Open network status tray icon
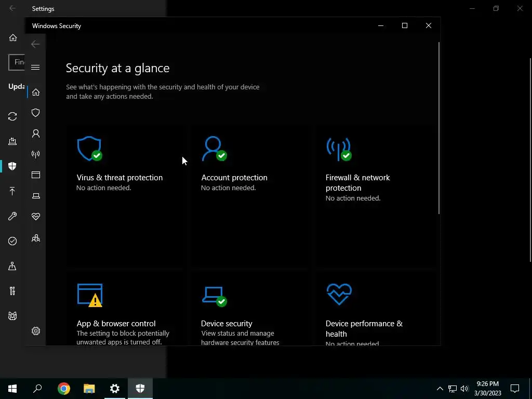The height and width of the screenshot is (399, 532). coord(453,389)
